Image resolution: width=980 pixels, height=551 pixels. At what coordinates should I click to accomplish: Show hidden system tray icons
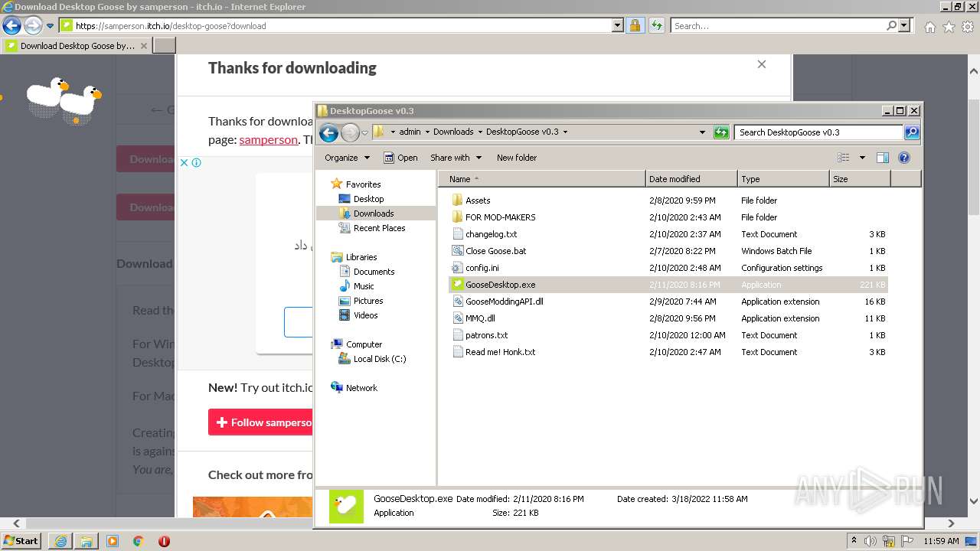coord(854,541)
